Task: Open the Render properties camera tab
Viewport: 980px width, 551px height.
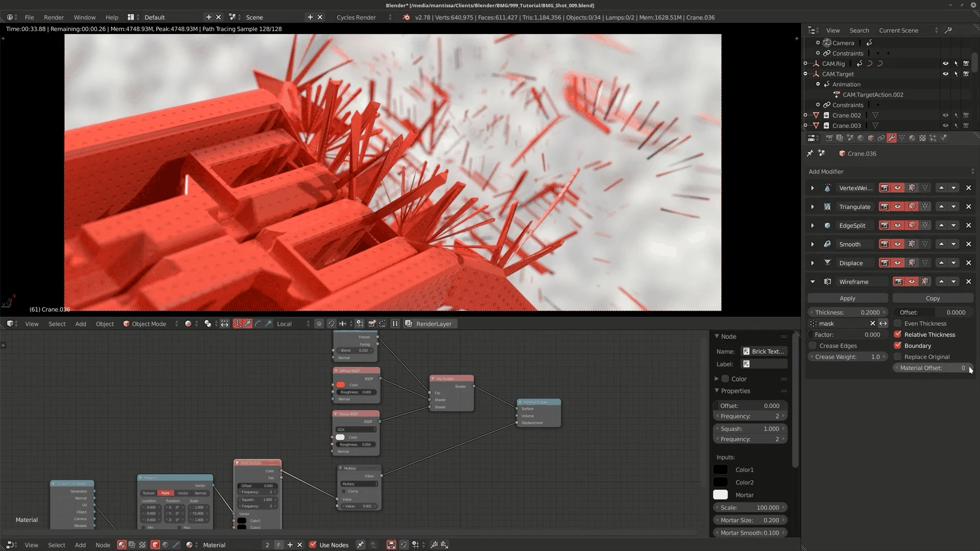Action: (x=829, y=138)
